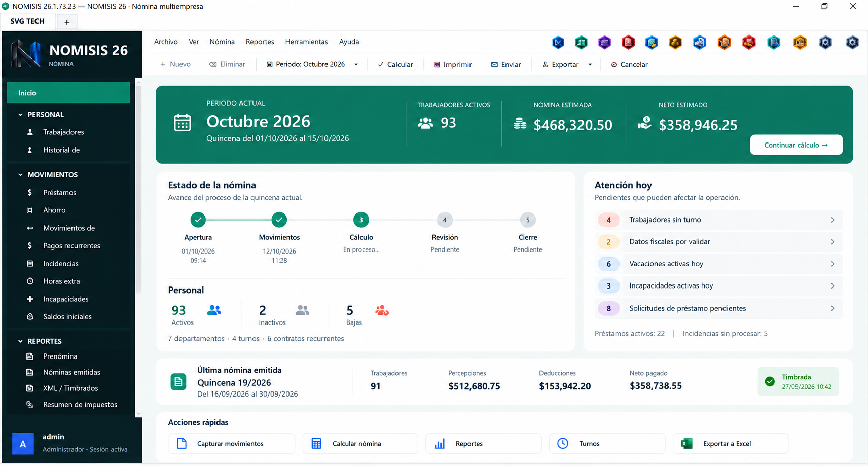Click the admin avatar letter A
868x466 pixels.
coord(23,444)
